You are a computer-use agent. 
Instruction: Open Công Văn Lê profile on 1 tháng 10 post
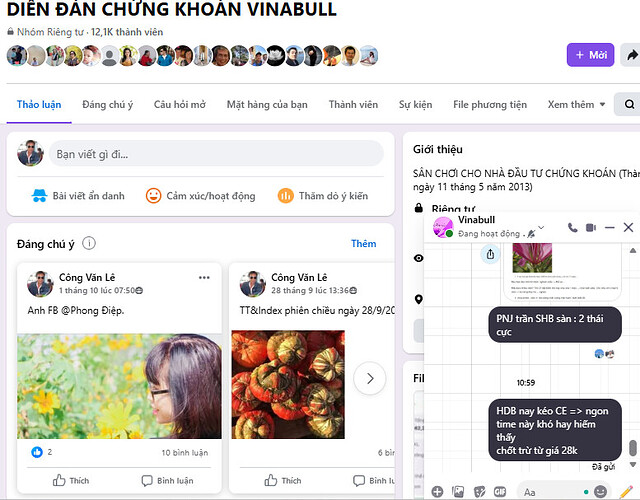(87, 278)
